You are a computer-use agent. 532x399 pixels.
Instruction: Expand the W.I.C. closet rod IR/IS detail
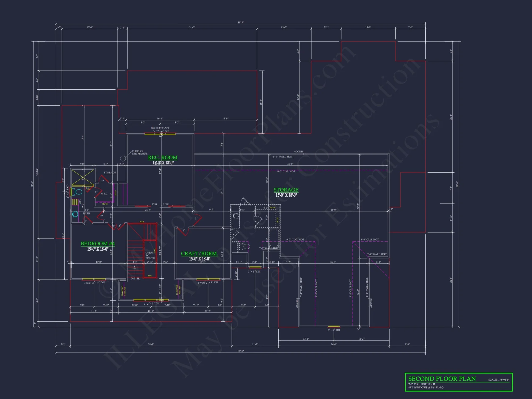tap(115, 193)
